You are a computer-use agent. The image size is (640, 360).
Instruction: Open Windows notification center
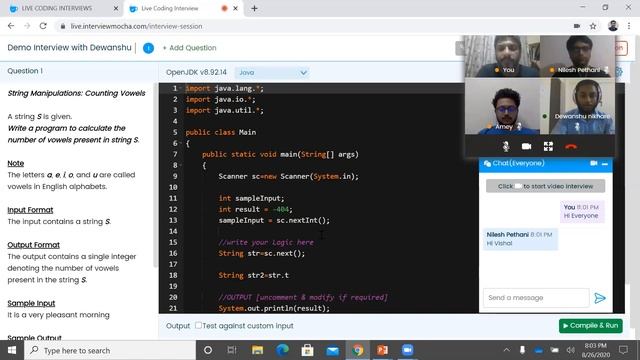point(623,350)
